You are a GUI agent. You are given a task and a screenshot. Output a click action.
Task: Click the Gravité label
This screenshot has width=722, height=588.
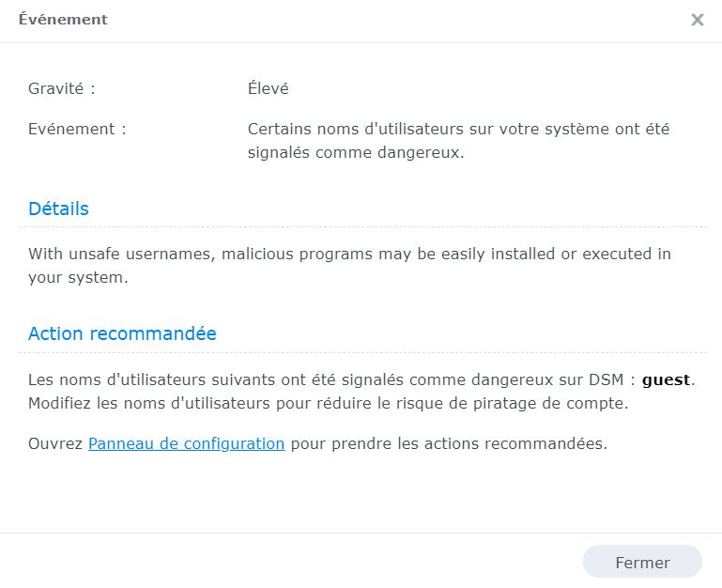pyautogui.click(x=62, y=89)
